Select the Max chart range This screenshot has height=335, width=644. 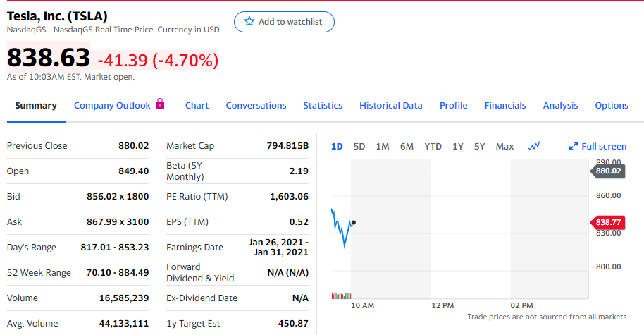[504, 146]
